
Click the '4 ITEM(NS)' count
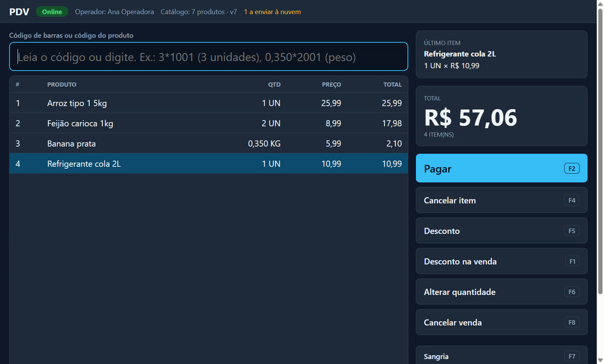click(x=439, y=135)
